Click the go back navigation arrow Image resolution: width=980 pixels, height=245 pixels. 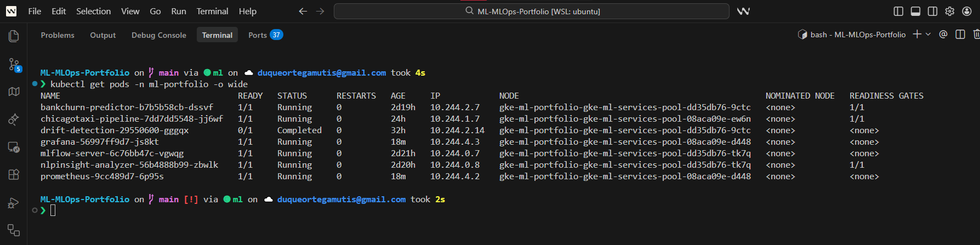(x=303, y=12)
